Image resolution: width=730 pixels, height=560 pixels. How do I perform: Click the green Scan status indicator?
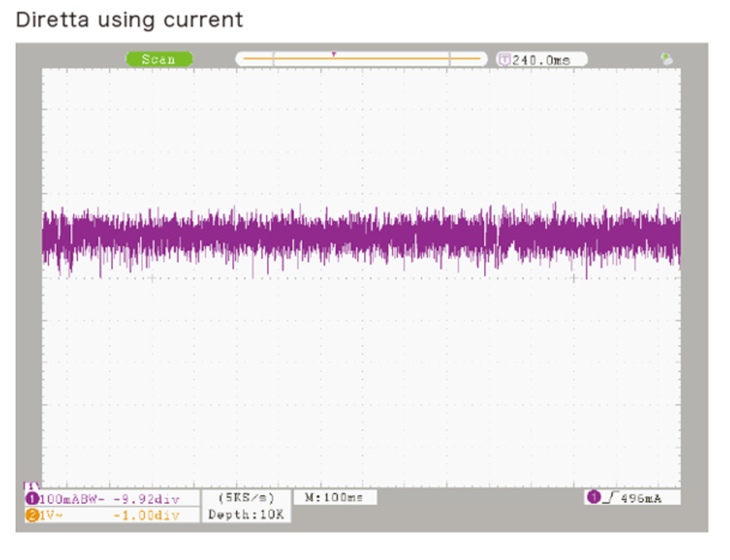click(159, 59)
